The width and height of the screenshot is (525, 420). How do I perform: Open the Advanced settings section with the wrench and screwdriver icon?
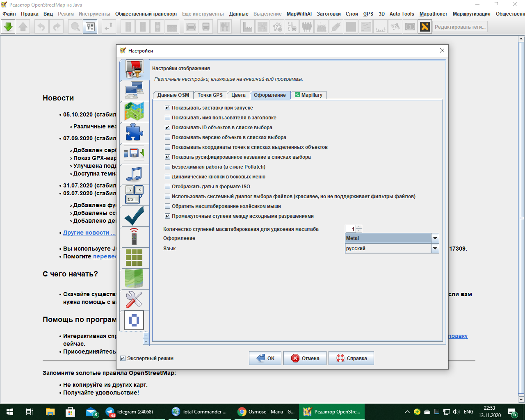pyautogui.click(x=134, y=299)
